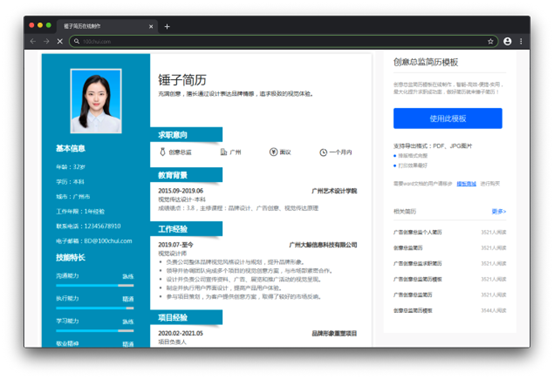This screenshot has width=554, height=379.
Task: Expand related resumes via 更多> link
Action: coord(499,211)
